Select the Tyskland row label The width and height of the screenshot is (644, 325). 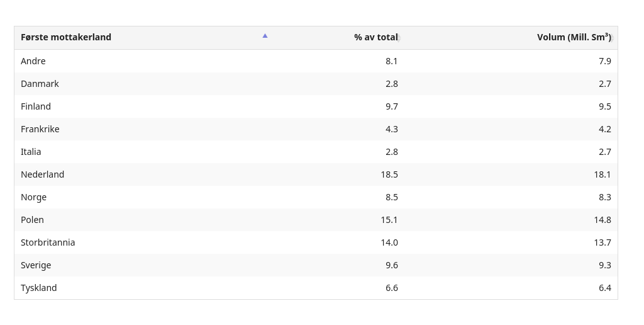39,288
